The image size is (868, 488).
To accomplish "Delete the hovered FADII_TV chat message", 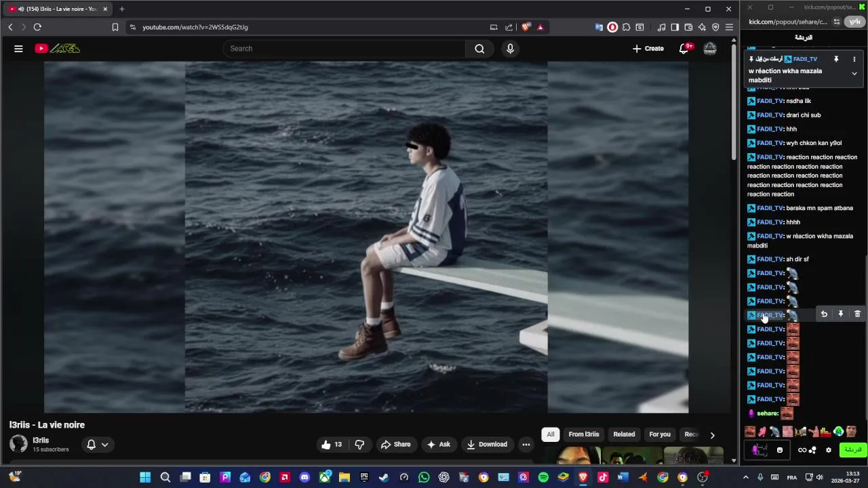I will pos(857,314).
